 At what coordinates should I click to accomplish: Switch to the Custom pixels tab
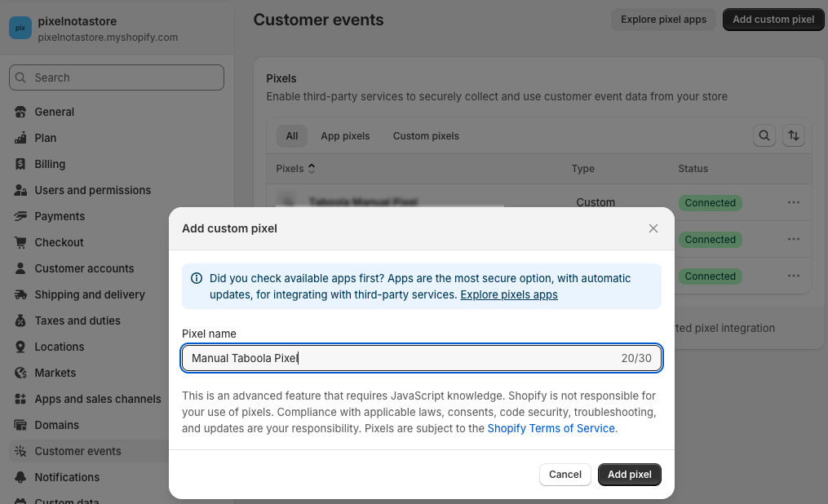click(426, 136)
